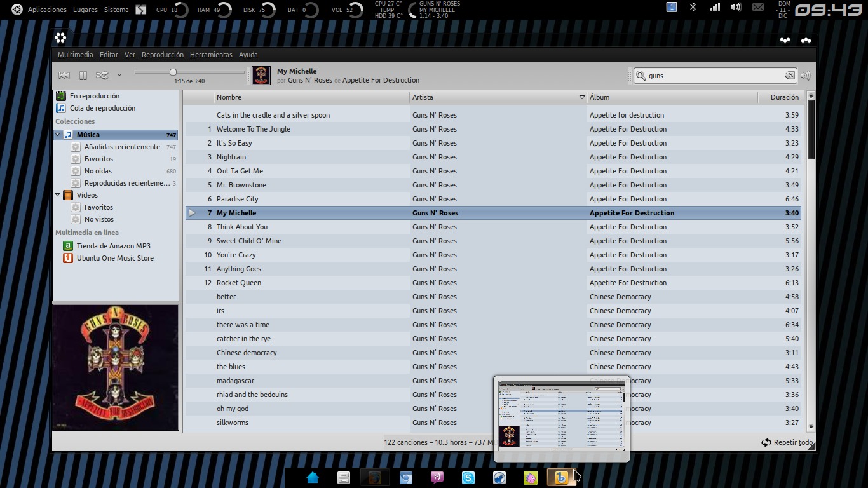
Task: Clear the 'guns' search text
Action: pyautogui.click(x=789, y=76)
